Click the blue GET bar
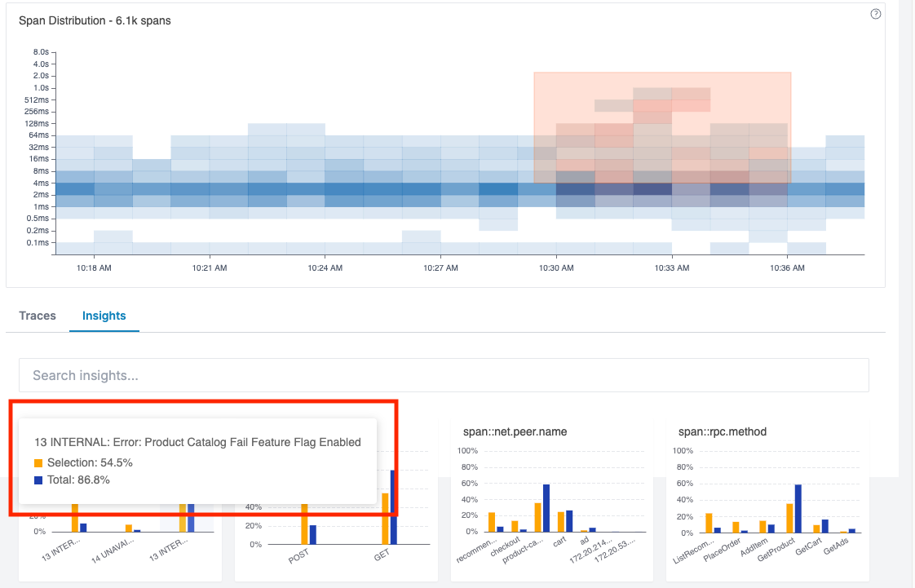Image resolution: width=915 pixels, height=588 pixels. [x=393, y=507]
